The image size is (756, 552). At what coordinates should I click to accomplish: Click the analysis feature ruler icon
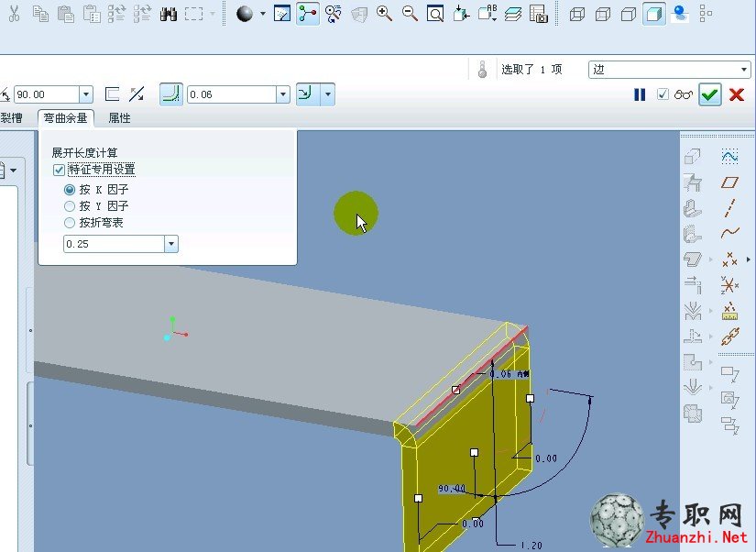coord(730,311)
